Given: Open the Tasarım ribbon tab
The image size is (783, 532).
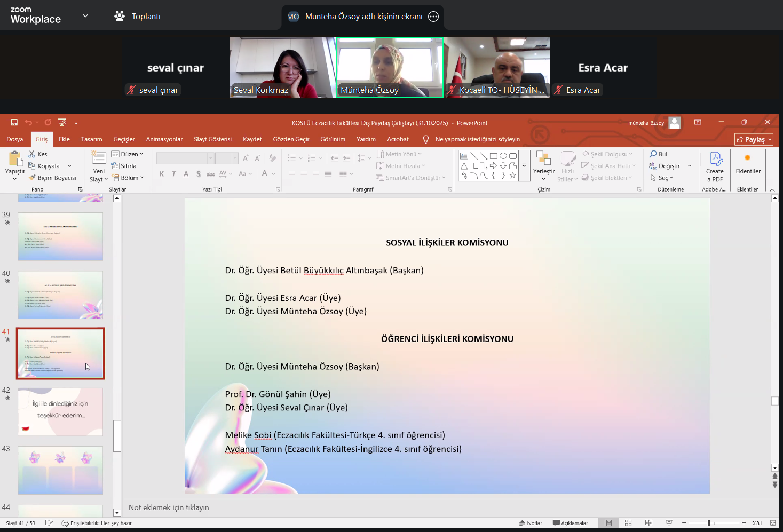Looking at the screenshot, I should 91,139.
